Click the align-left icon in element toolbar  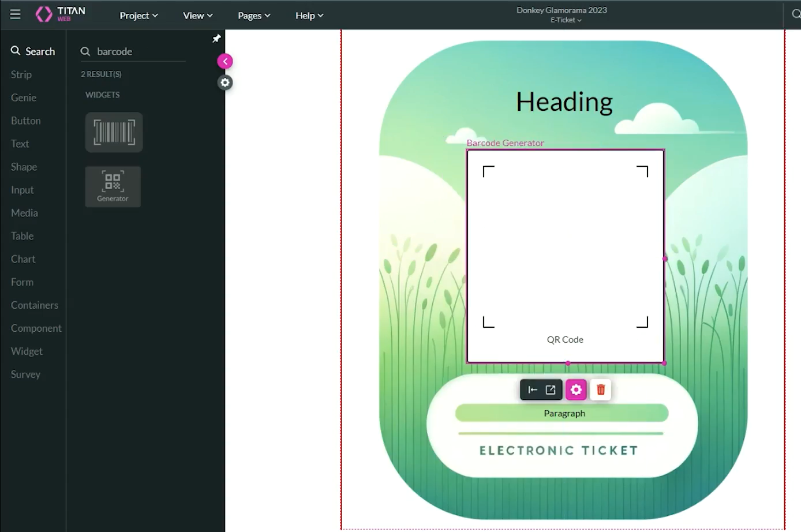(533, 390)
